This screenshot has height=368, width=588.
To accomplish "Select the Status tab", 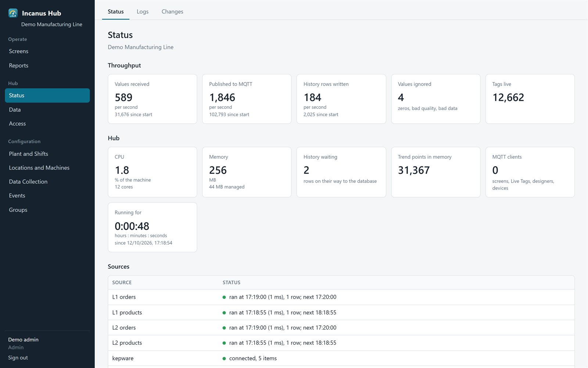I will [x=116, y=11].
